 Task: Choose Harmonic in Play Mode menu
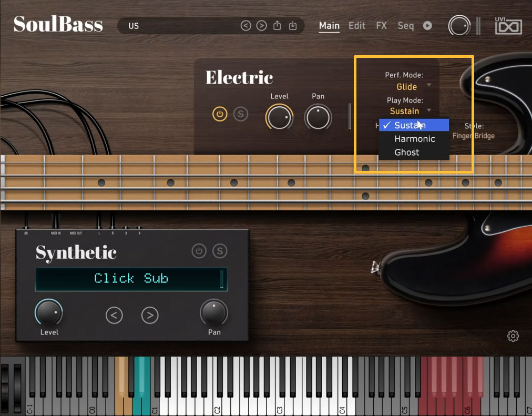coord(414,139)
